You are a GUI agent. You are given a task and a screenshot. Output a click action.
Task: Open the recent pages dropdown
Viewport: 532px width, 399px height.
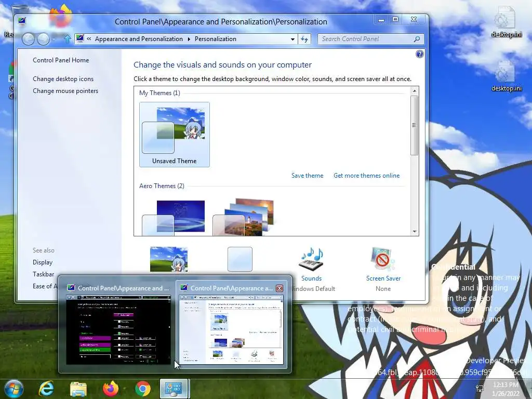point(54,39)
